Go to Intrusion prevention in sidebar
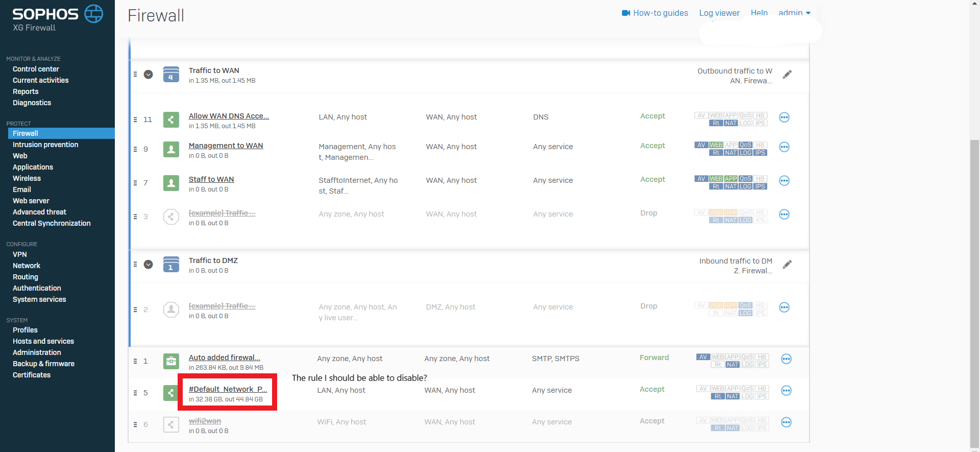980x452 pixels. 45,145
